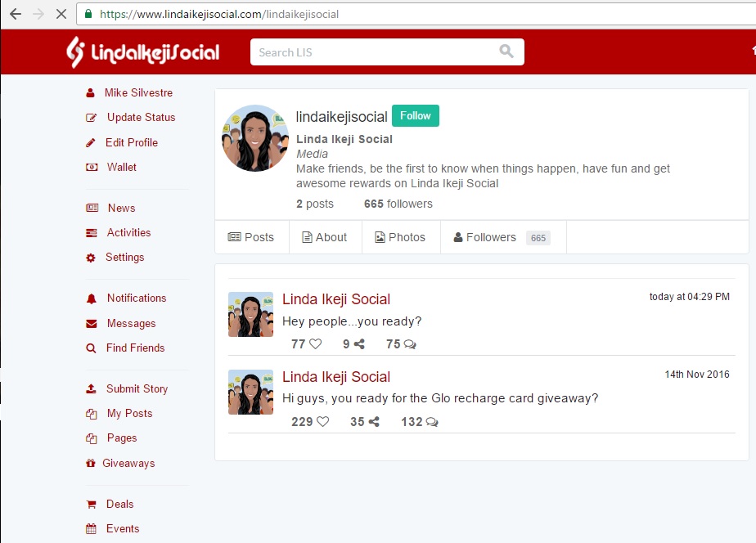756x543 pixels.
Task: Click the Messages envelope icon
Action: [91, 324]
